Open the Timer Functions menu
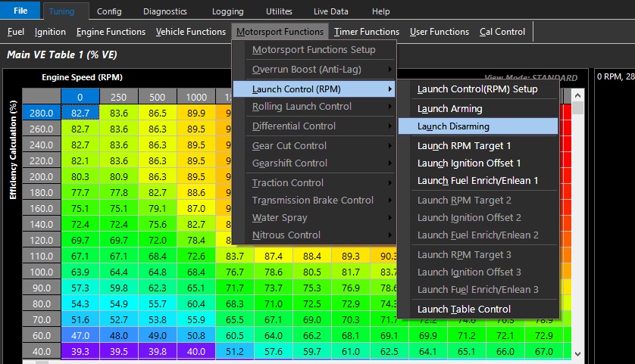 (367, 32)
